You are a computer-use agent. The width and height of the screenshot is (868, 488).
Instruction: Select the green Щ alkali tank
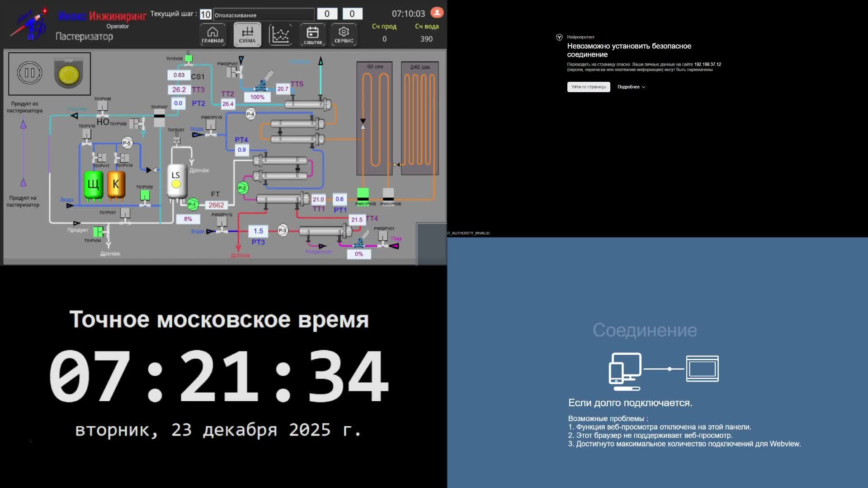click(x=93, y=184)
